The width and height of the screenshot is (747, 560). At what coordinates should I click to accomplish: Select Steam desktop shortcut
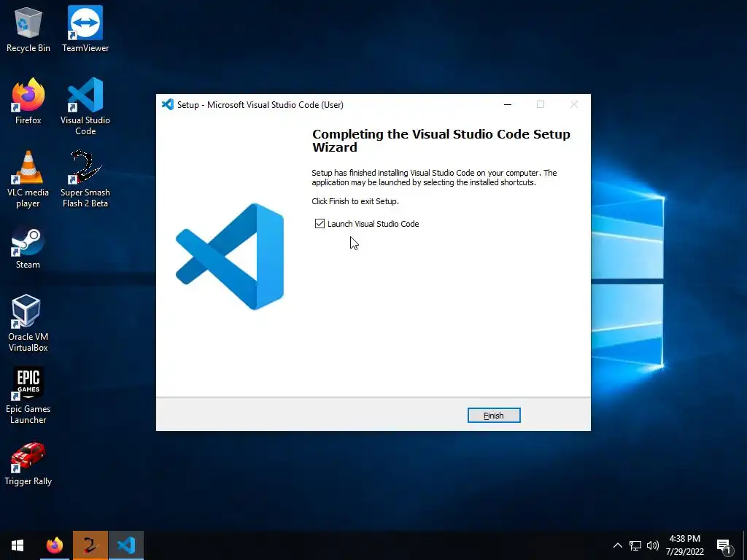[28, 248]
